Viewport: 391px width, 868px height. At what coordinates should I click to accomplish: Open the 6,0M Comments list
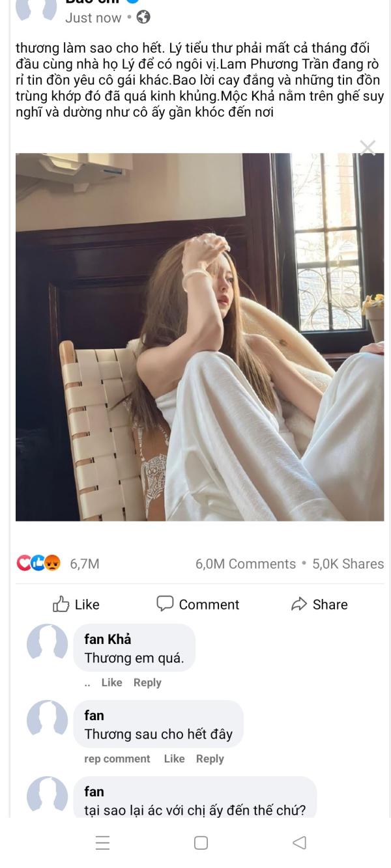[246, 564]
